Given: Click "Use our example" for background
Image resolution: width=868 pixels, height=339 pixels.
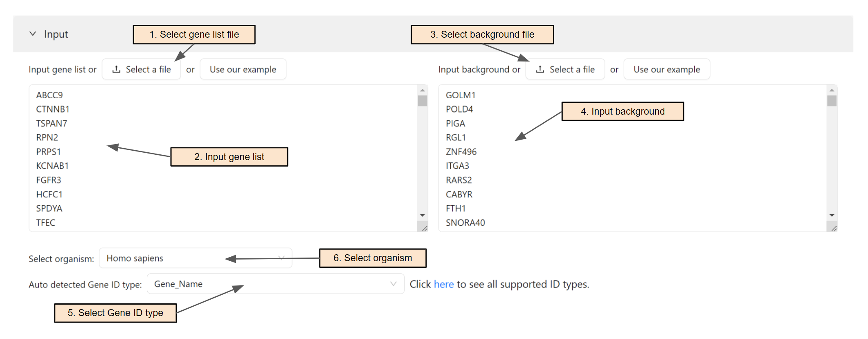Looking at the screenshot, I should pos(666,70).
